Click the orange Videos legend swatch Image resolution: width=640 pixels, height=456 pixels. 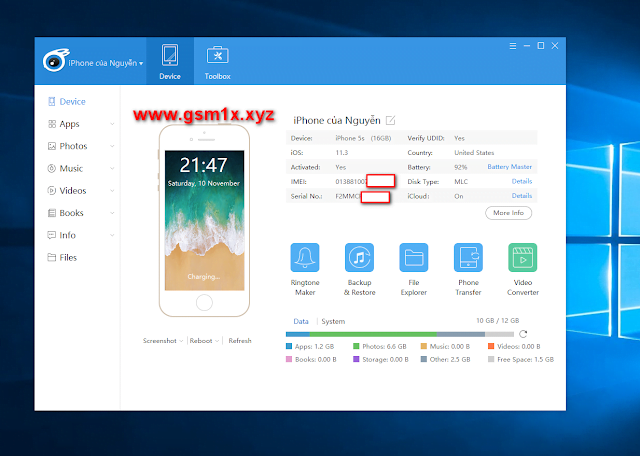[491, 346]
